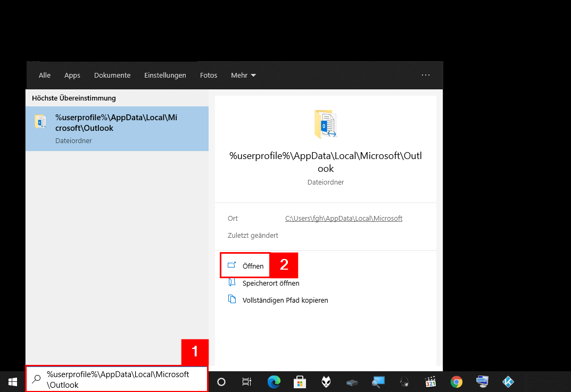
Task: Open Task View on the taskbar
Action: pyautogui.click(x=247, y=382)
